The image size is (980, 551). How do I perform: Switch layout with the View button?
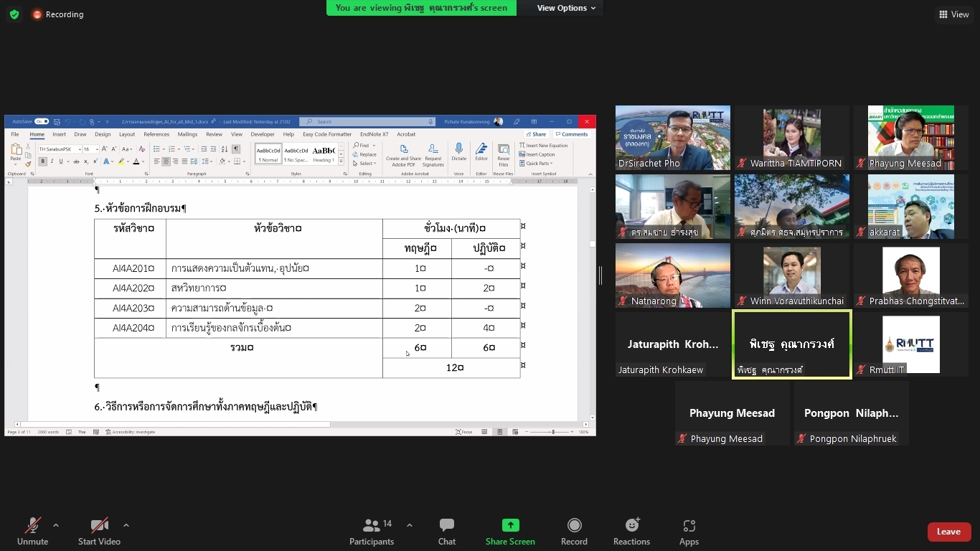pyautogui.click(x=953, y=14)
